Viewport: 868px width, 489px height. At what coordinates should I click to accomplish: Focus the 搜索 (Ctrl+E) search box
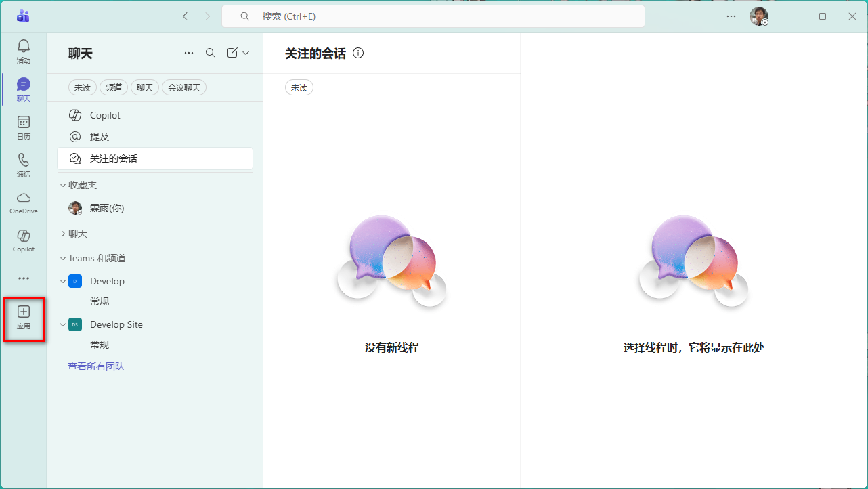433,16
